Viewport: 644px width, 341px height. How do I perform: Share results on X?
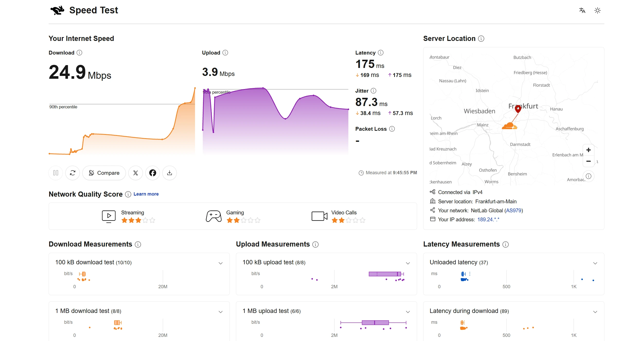tap(136, 173)
